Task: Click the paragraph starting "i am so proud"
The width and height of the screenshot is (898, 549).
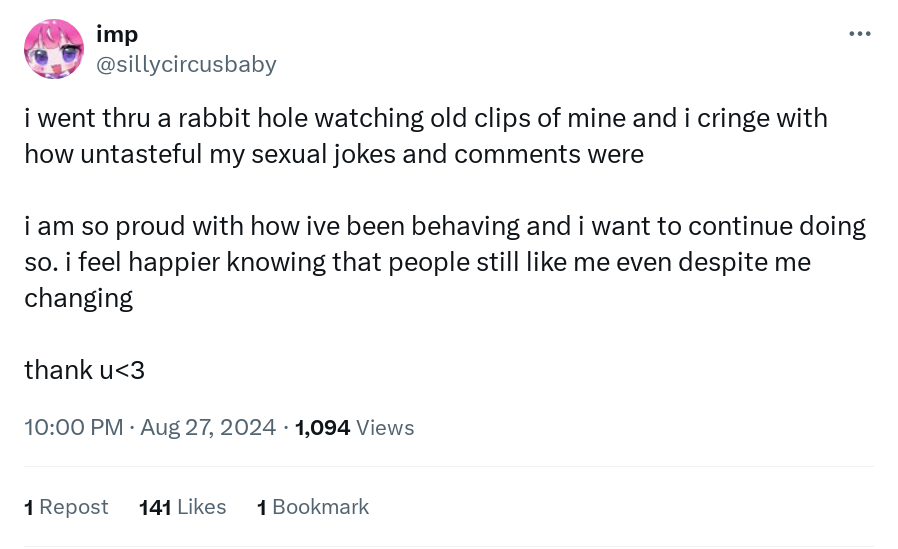Action: (x=444, y=261)
